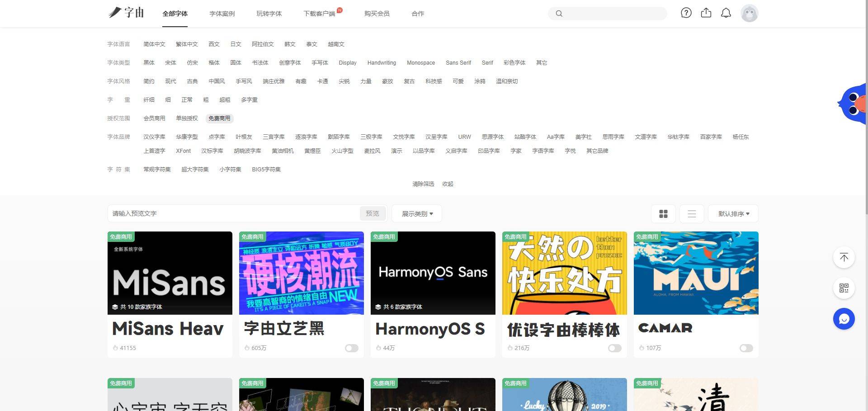Select the BIG5字符集 filter

[266, 170]
